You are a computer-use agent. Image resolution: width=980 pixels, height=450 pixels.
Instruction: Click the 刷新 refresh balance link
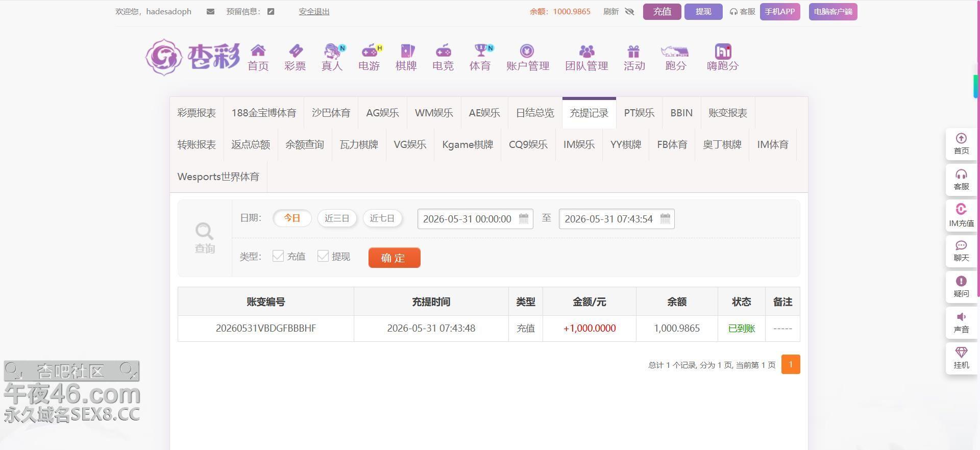click(x=611, y=12)
